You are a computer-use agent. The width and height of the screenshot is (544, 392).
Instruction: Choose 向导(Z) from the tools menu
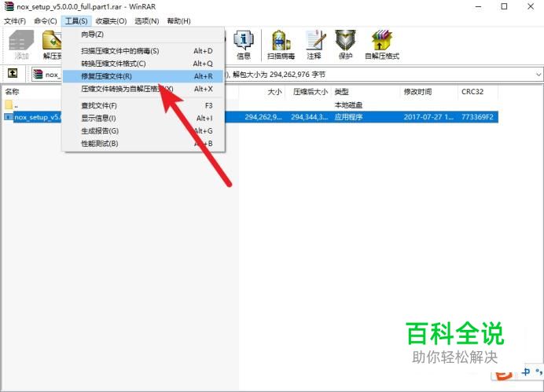point(143,35)
